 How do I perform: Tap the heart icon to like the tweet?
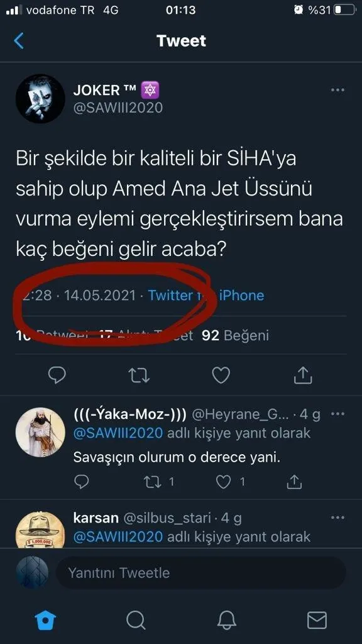221,375
